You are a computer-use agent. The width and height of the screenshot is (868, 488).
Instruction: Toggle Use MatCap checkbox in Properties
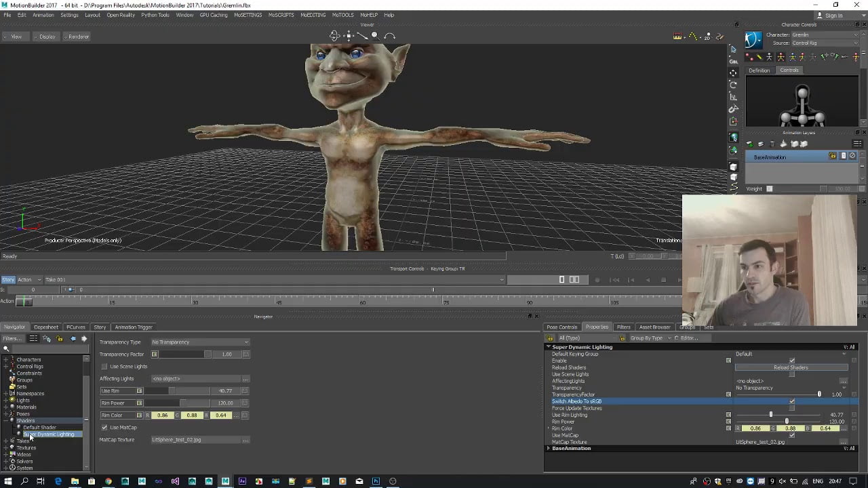[x=791, y=435]
